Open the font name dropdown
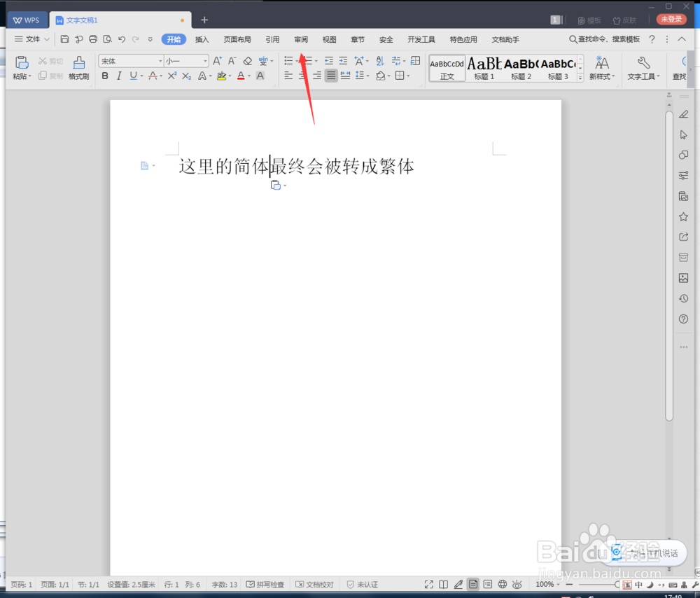Screen dimensions: 700x598 tap(160, 61)
